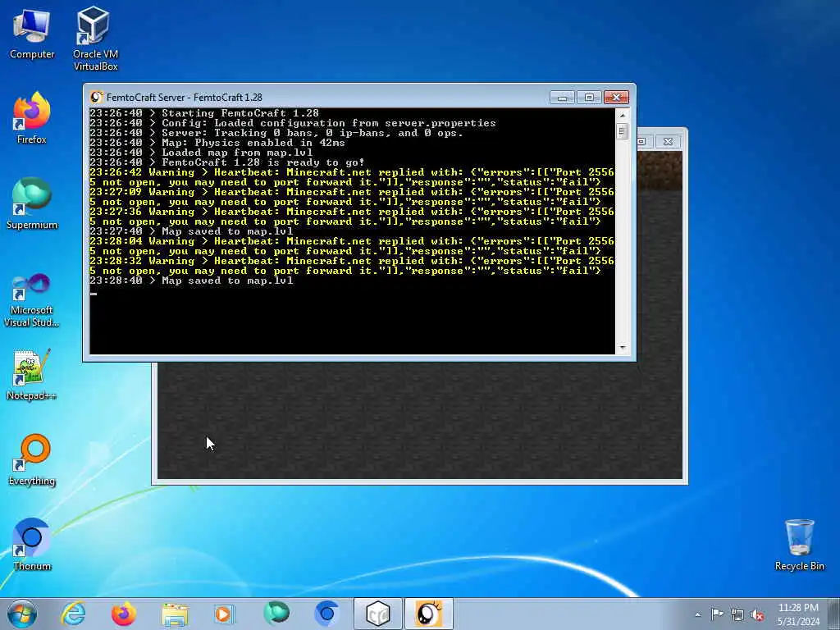Viewport: 840px width, 630px height.
Task: Open muted volume tray icon
Action: (757, 614)
